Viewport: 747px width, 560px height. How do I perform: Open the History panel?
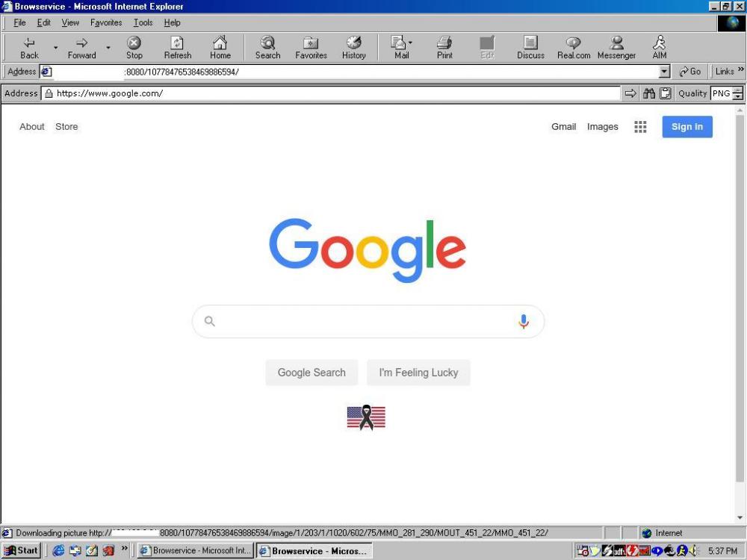[x=354, y=48]
